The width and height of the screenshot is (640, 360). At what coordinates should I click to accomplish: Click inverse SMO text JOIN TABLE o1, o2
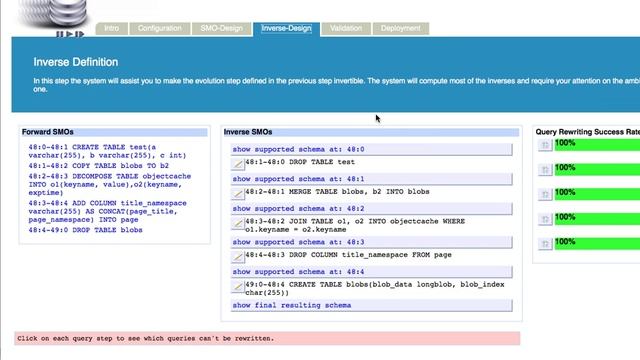click(355, 225)
